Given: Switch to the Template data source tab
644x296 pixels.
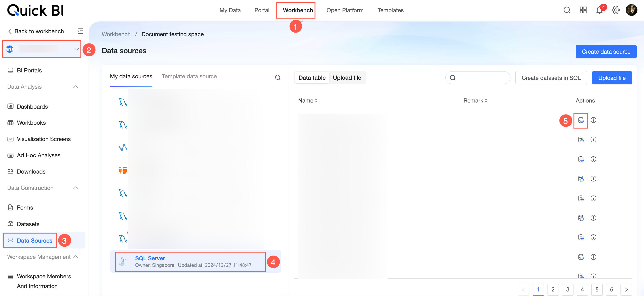Looking at the screenshot, I should pos(189,76).
